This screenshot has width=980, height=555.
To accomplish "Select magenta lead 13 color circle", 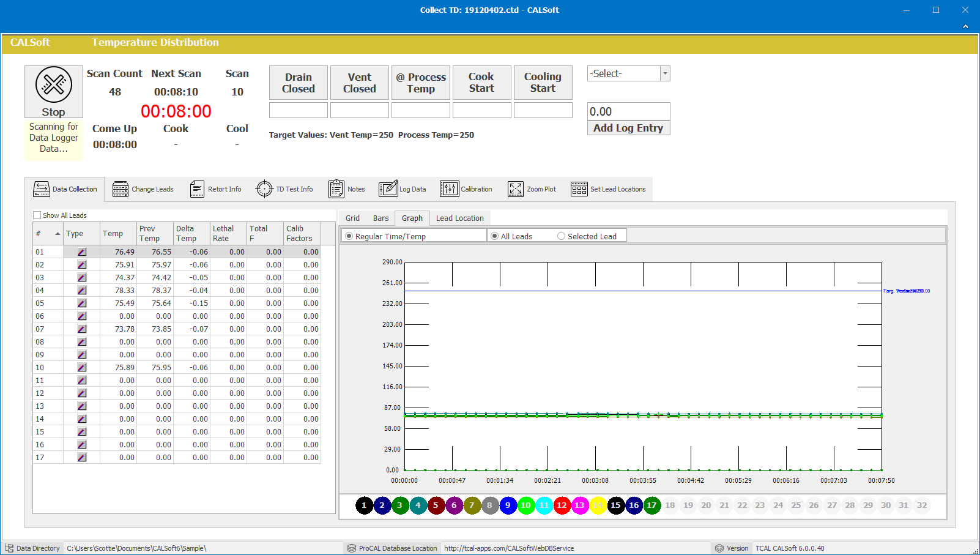I will [579, 505].
